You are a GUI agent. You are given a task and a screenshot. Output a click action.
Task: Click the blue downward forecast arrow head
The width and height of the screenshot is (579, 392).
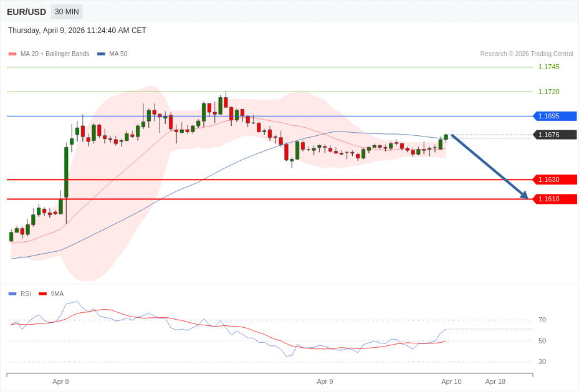[x=524, y=196]
